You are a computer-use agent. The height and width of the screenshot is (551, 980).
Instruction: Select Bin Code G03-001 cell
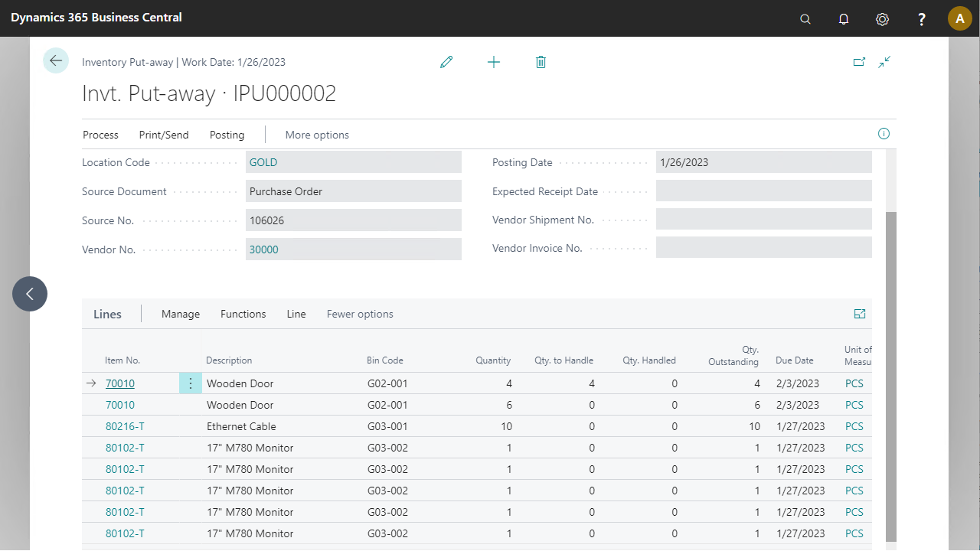[387, 426]
